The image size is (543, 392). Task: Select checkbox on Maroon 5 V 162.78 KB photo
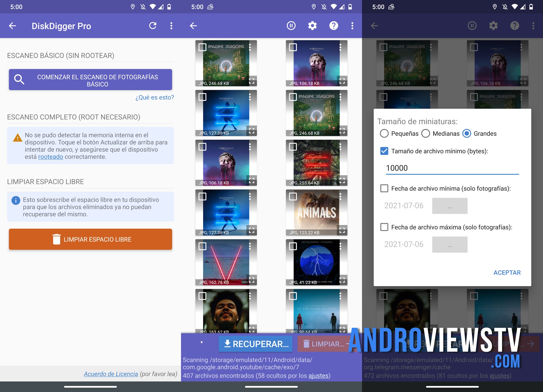(203, 246)
